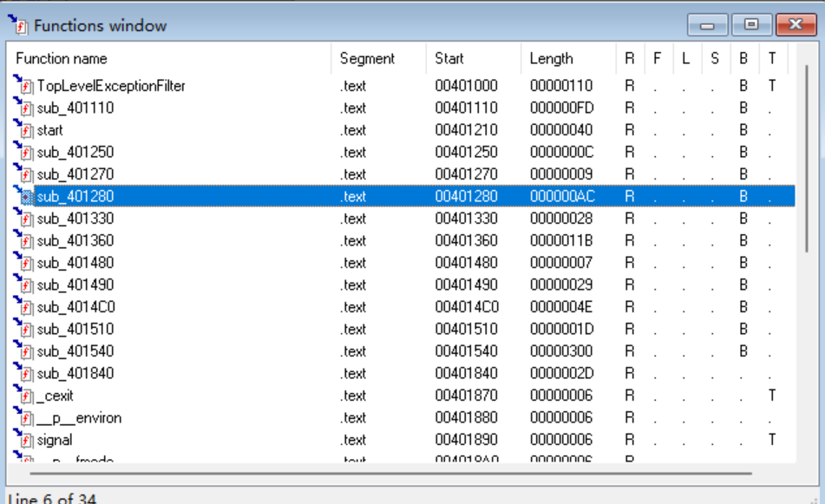
Task: Click start address 00401210
Action: pyautogui.click(x=466, y=130)
